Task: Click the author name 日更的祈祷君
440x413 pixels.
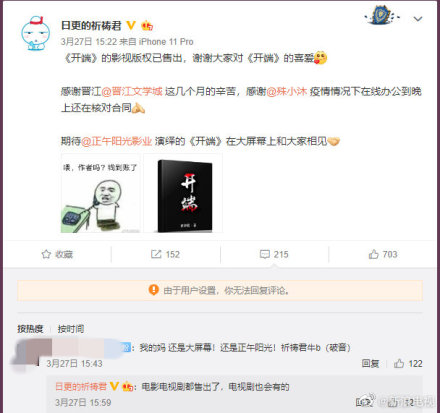Action: tap(91, 26)
